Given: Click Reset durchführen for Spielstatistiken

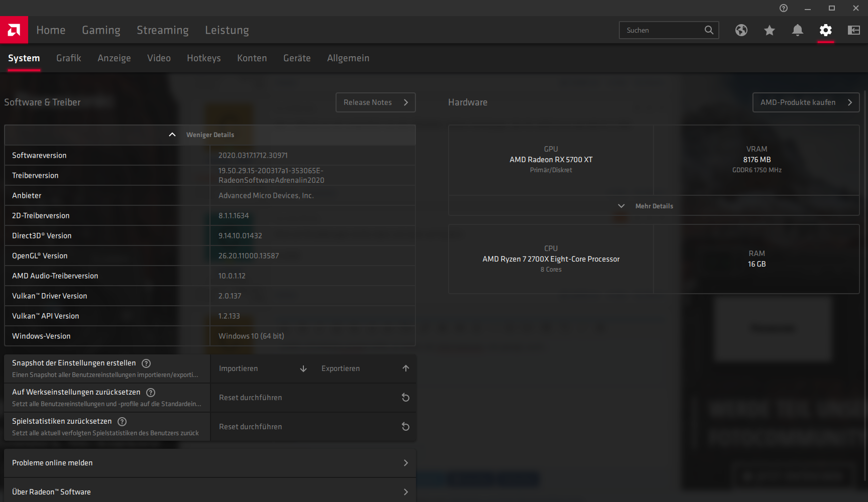Looking at the screenshot, I should [313, 427].
